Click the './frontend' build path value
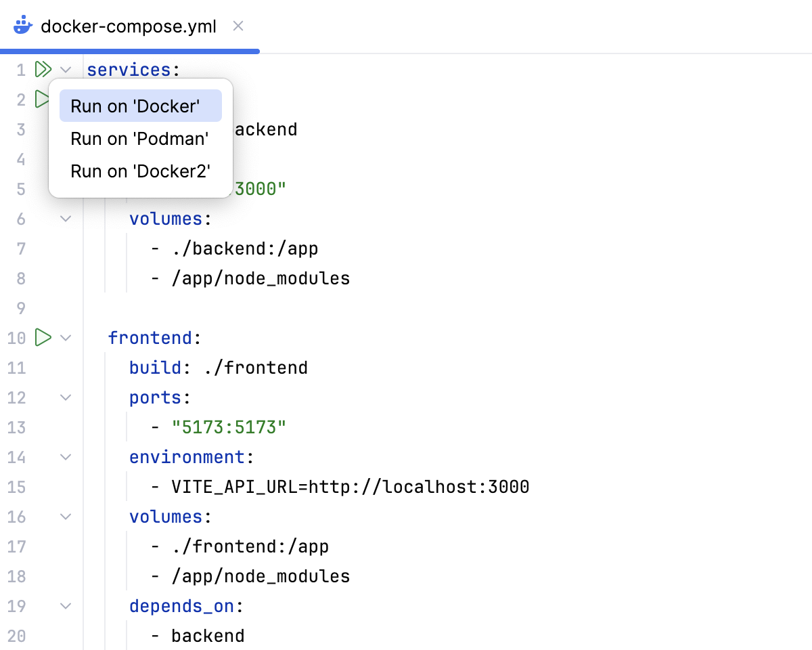812x650 pixels. click(255, 368)
